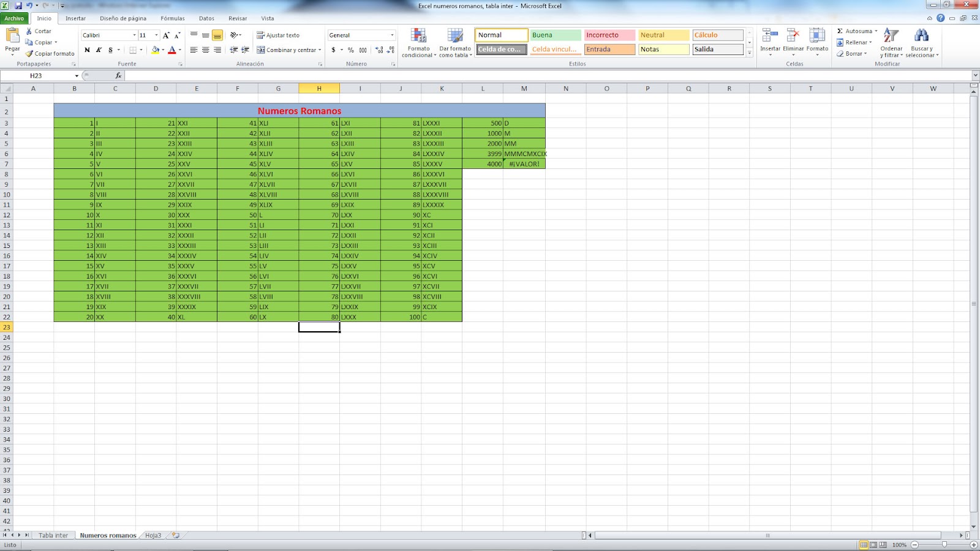This screenshot has height=551, width=980.
Task: Align text to the right
Action: 217,50
